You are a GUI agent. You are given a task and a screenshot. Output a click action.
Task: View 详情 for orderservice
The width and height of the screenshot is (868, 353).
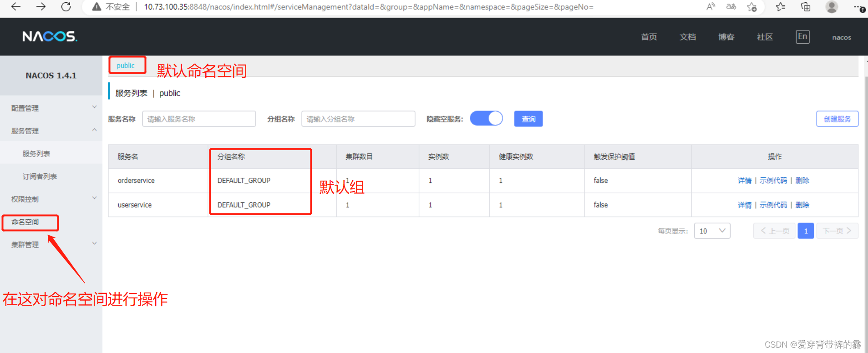[745, 181]
